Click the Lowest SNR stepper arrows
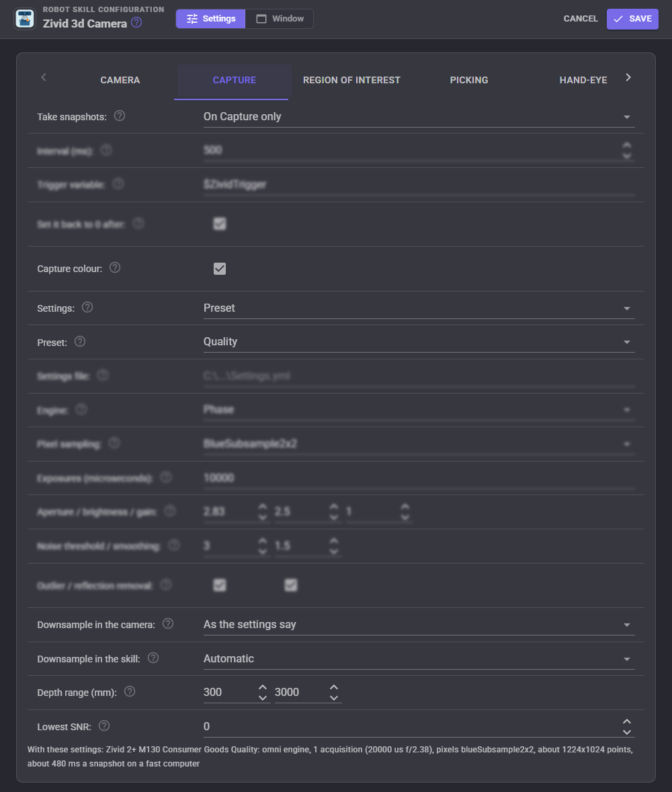Image resolution: width=672 pixels, height=792 pixels. 627,727
